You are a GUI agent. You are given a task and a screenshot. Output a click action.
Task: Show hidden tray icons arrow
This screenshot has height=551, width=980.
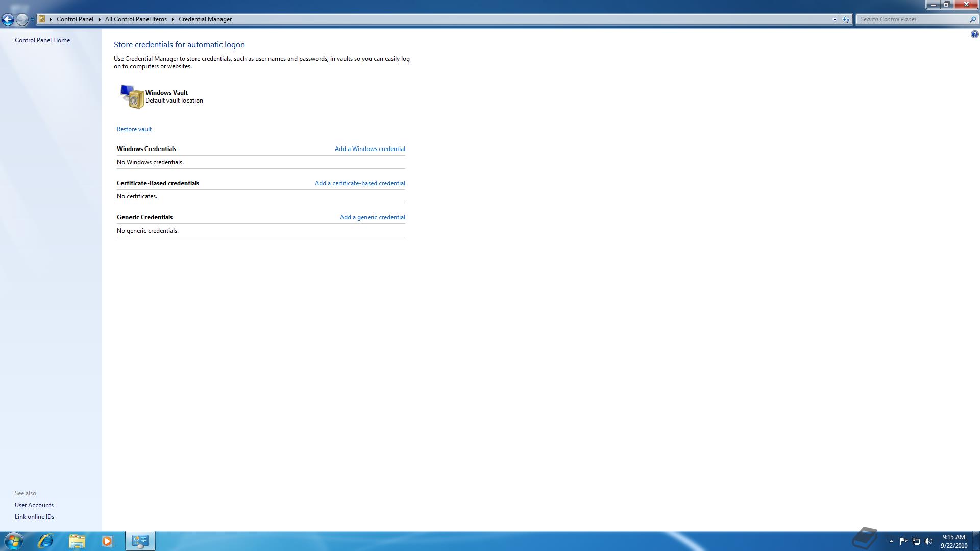pos(891,541)
